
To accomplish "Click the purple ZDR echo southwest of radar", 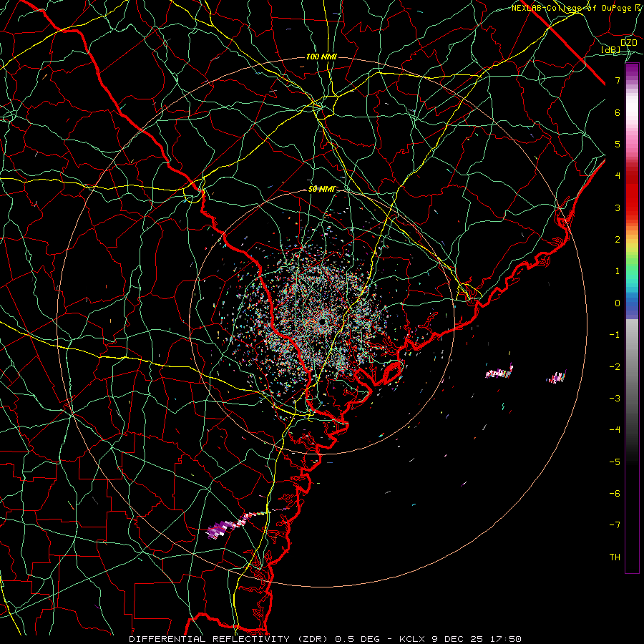I will click(x=218, y=530).
